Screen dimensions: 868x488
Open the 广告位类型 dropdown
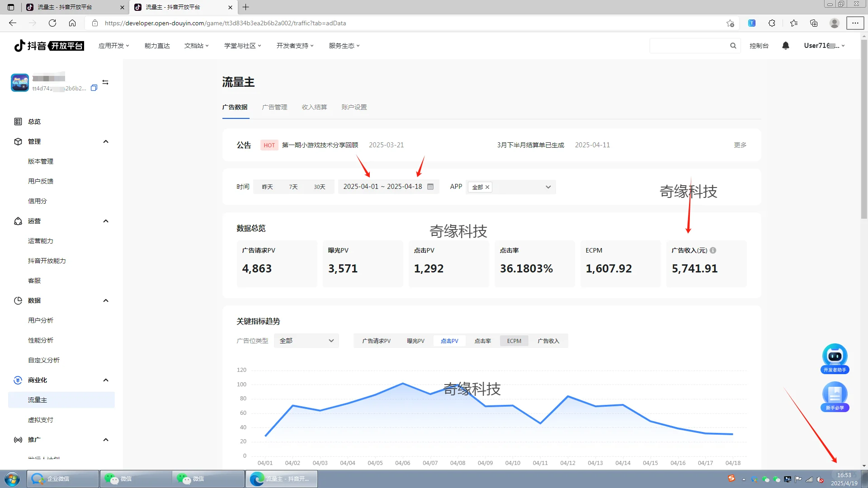306,341
